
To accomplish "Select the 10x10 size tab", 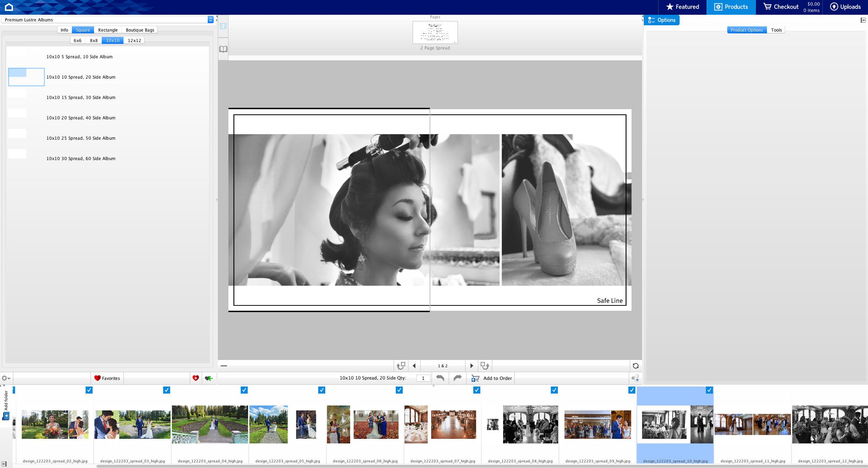I will (x=113, y=40).
